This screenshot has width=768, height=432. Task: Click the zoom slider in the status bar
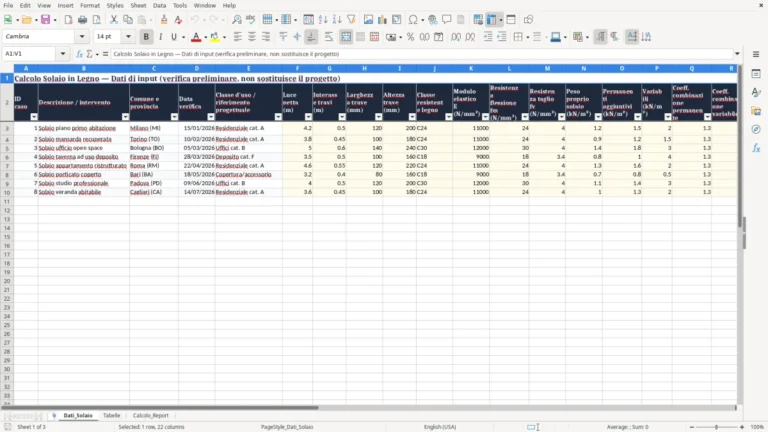(717, 427)
